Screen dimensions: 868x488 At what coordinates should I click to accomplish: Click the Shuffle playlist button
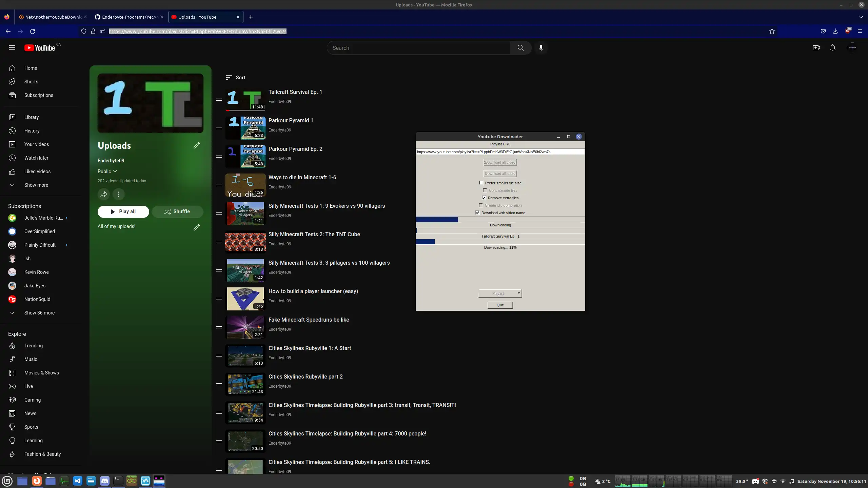point(177,211)
